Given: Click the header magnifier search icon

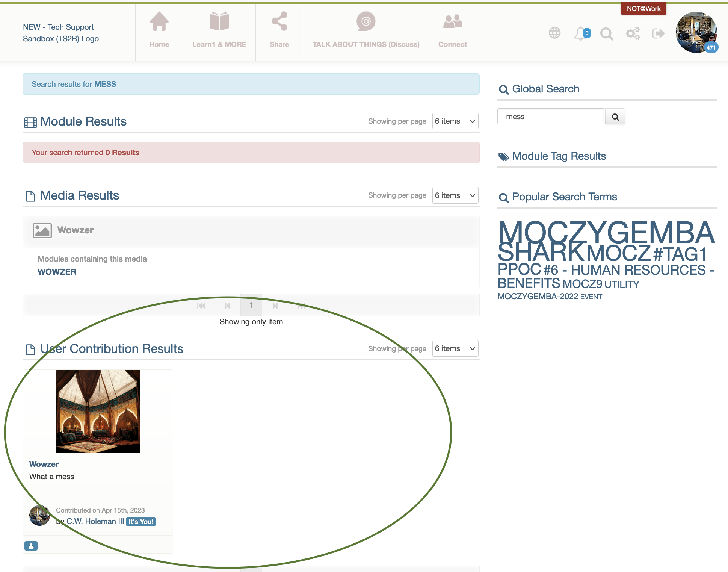Looking at the screenshot, I should [607, 34].
